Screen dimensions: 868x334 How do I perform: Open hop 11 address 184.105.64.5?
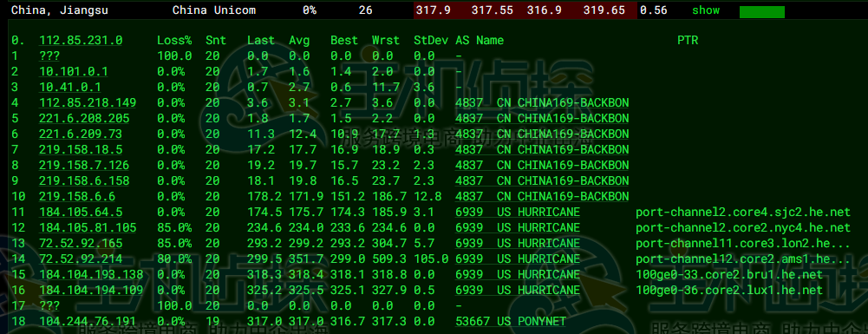pyautogui.click(x=81, y=213)
